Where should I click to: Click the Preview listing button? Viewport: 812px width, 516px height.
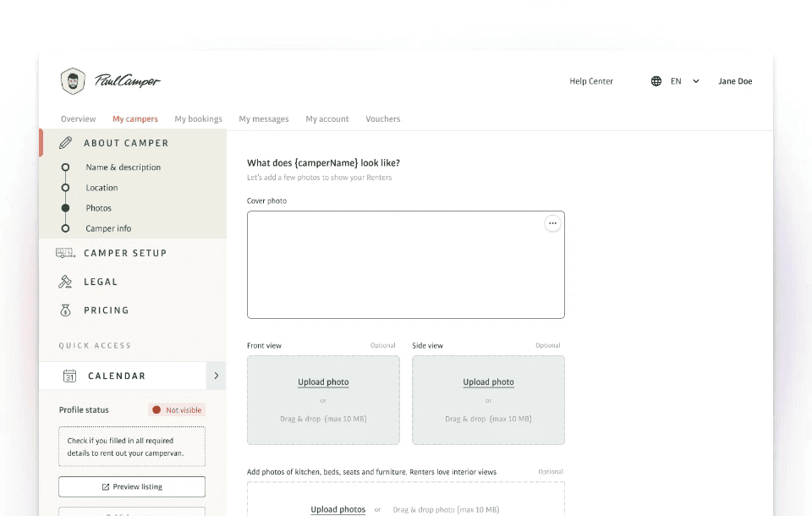click(132, 487)
